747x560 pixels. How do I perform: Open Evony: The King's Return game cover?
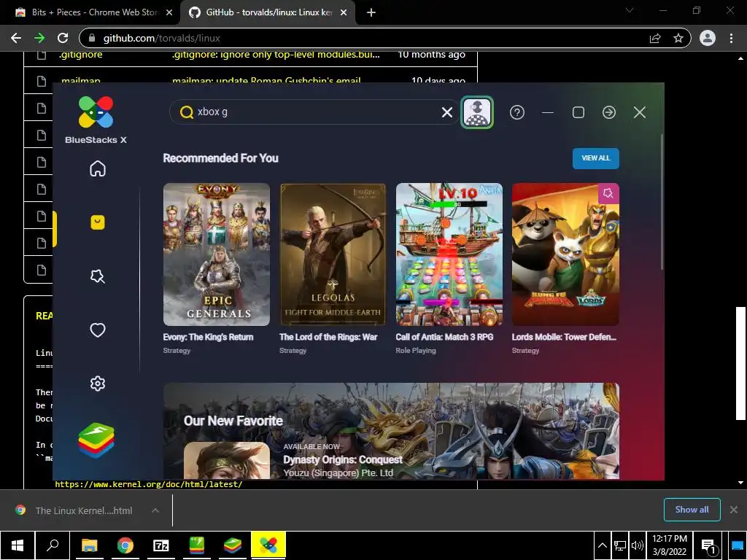point(216,254)
